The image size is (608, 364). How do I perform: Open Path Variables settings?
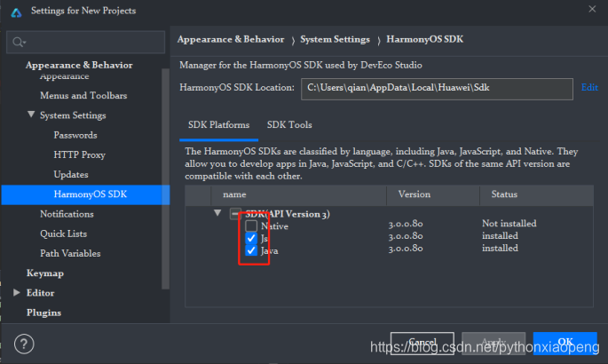point(70,254)
